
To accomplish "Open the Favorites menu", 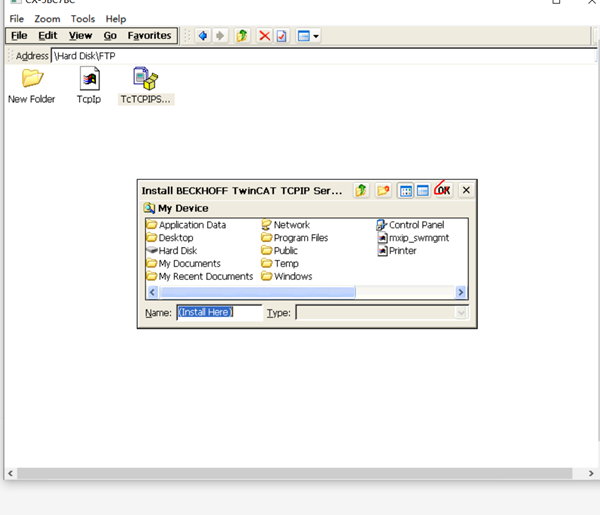I will pos(149,36).
